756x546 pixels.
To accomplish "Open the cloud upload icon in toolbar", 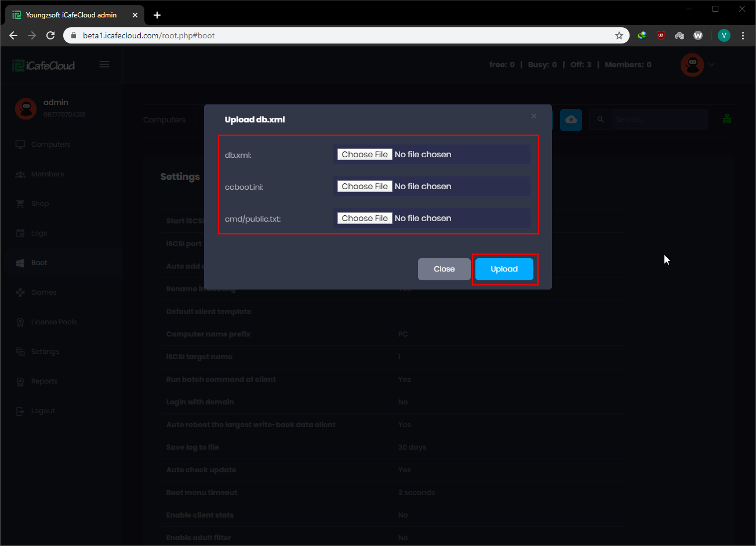I will 571,120.
